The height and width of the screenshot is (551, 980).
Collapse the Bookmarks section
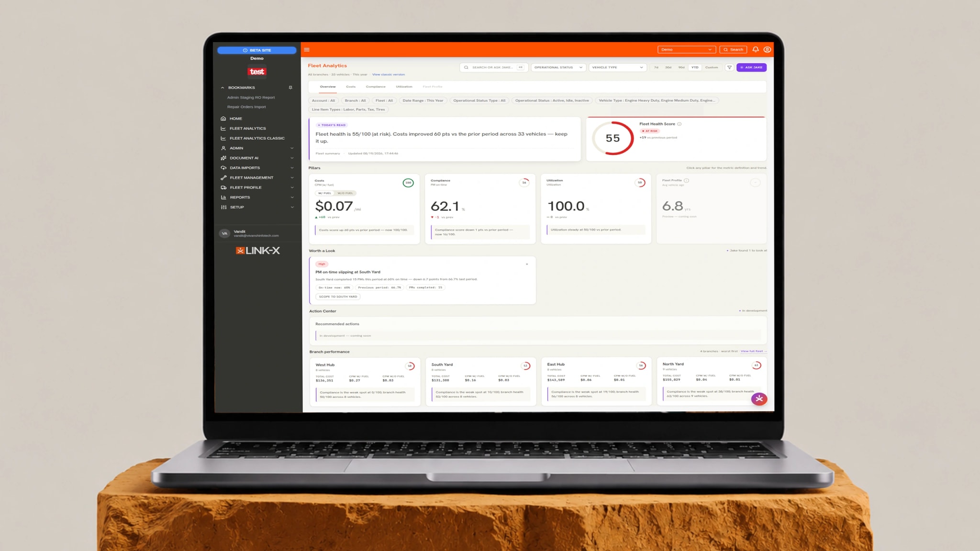[x=223, y=88]
